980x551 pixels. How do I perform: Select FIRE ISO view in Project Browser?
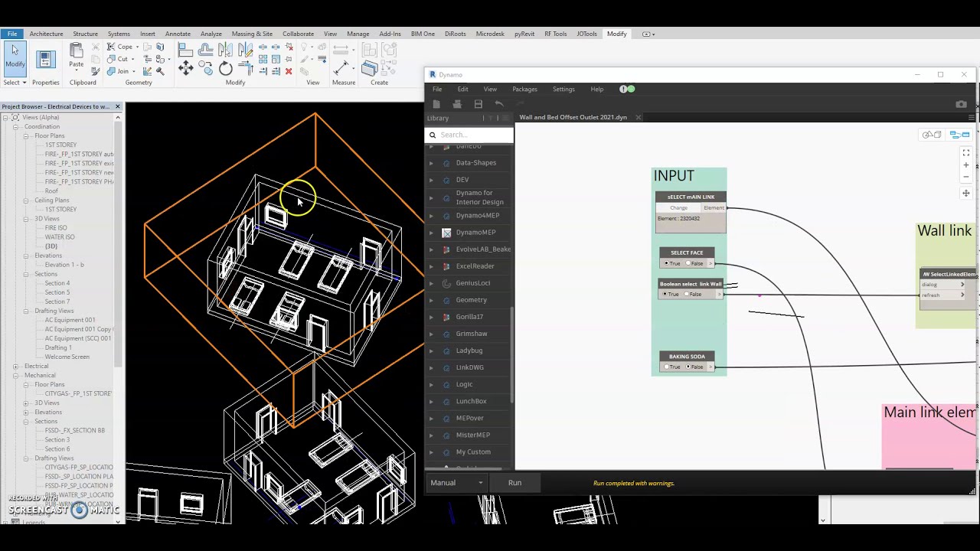pyautogui.click(x=56, y=228)
